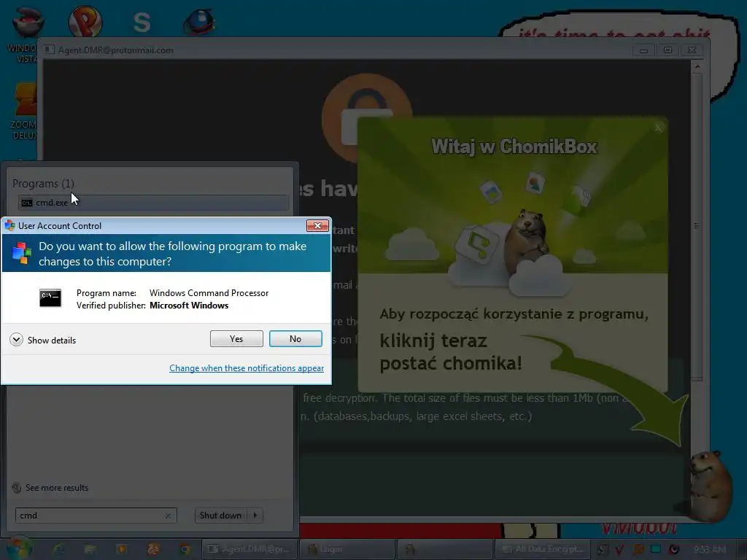Select cmd.exe in the Programs results
The image size is (747, 560).
153,203
